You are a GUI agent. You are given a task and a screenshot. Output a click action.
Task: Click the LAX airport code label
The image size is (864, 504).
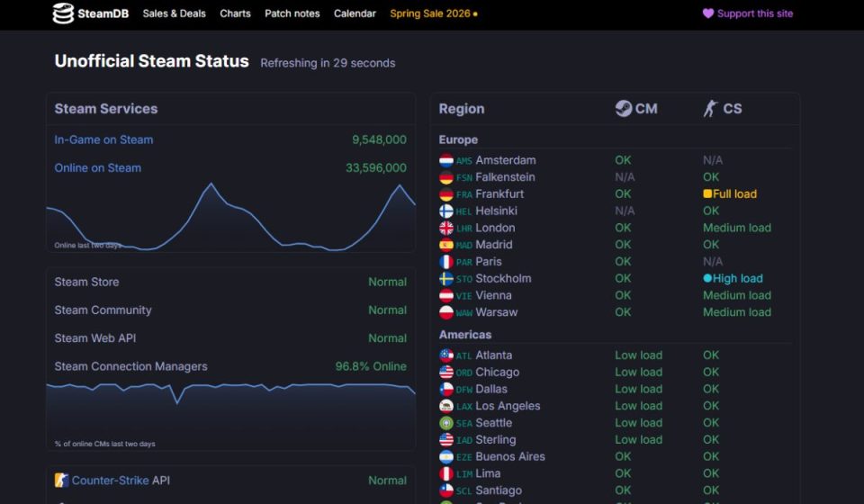[464, 407]
